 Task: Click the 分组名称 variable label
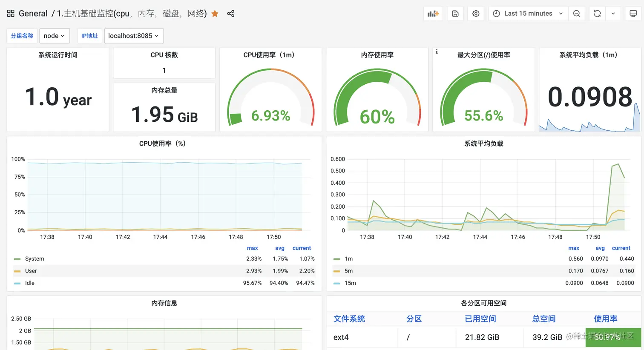click(22, 36)
